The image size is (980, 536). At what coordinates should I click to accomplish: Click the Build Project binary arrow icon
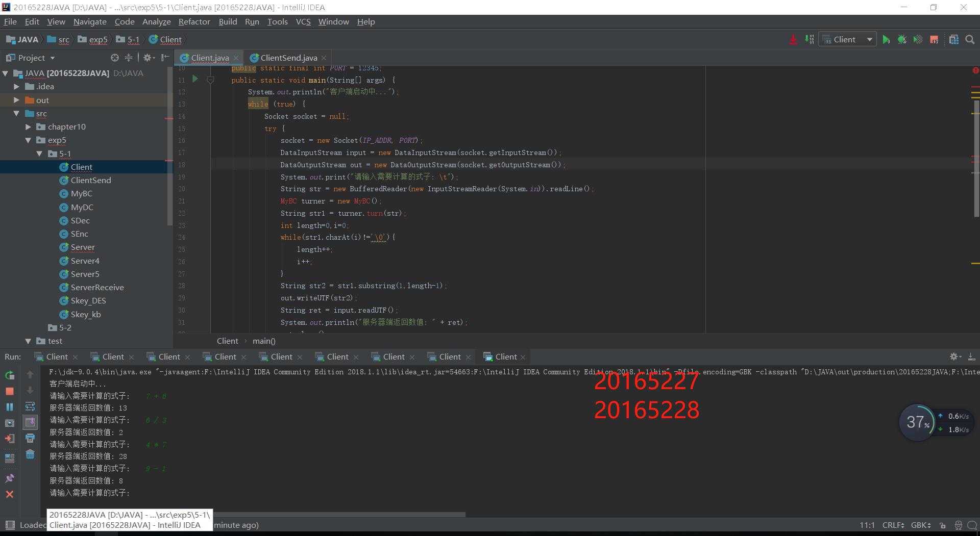810,39
